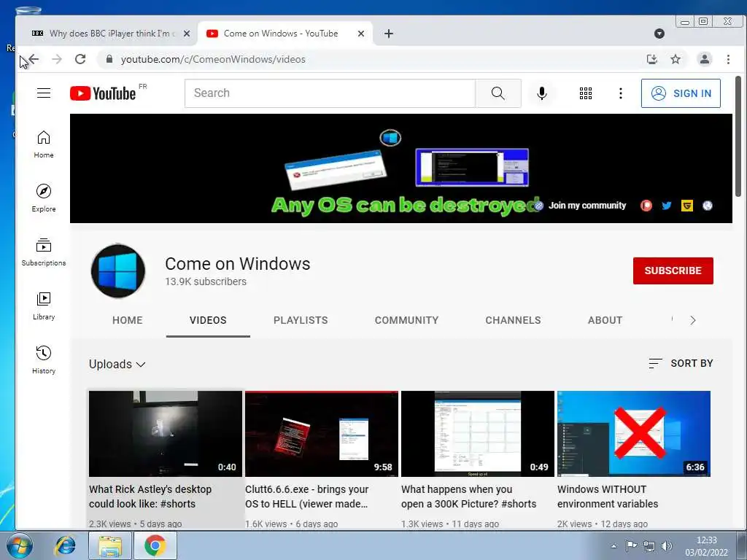This screenshot has height=560, width=747.
Task: Open Chrome's three-dot menu
Action: pyautogui.click(x=728, y=59)
